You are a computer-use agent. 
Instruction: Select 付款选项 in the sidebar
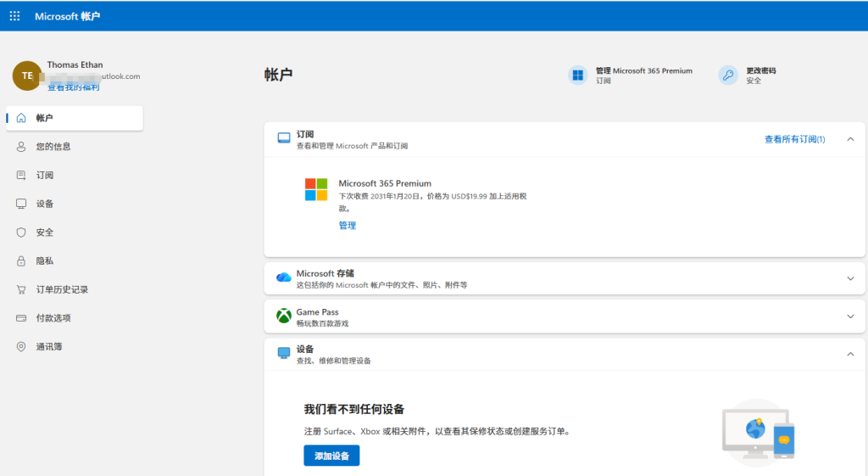(x=53, y=318)
